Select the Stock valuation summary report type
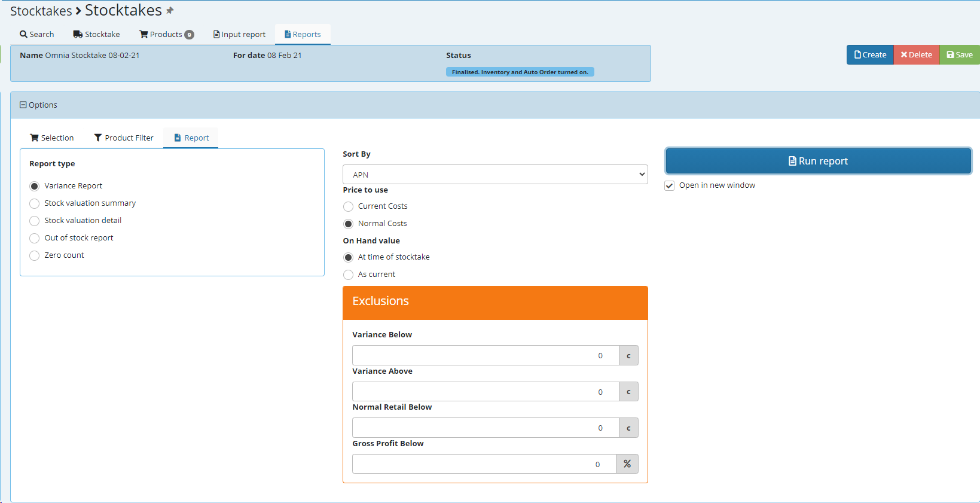980x503 pixels. [x=35, y=204]
